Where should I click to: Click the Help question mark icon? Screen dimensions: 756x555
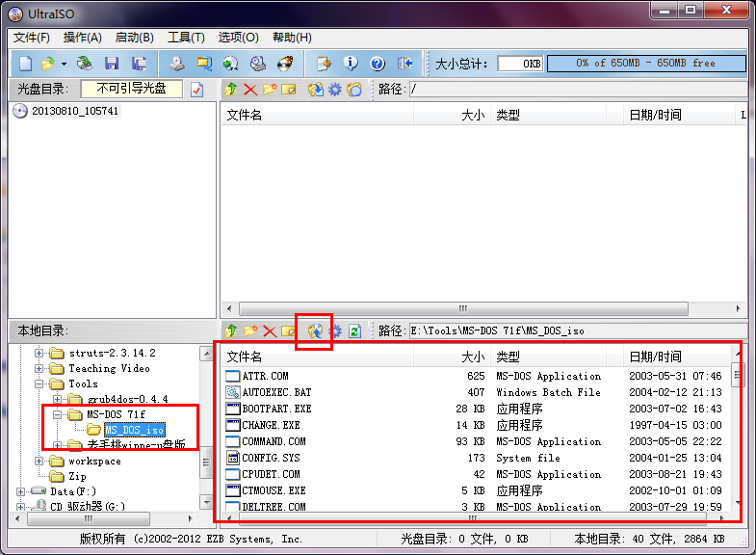click(378, 64)
